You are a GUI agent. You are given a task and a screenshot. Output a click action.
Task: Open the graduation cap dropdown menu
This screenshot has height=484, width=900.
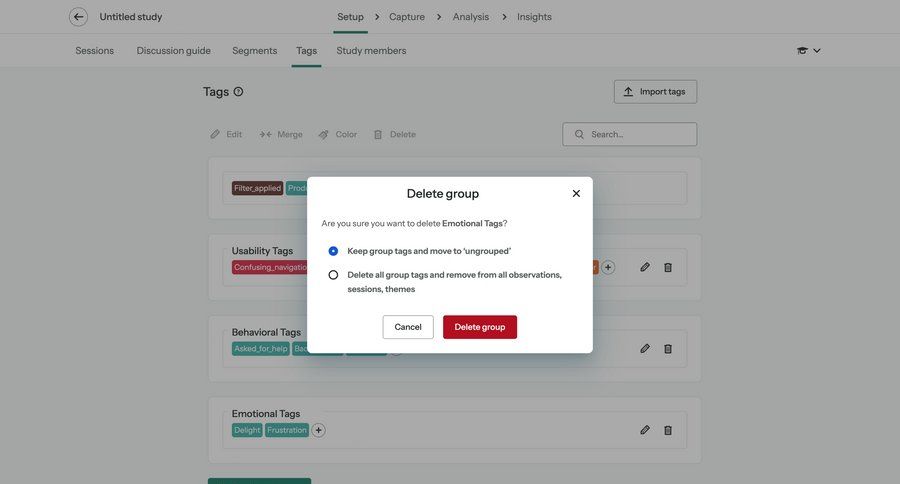click(x=809, y=51)
